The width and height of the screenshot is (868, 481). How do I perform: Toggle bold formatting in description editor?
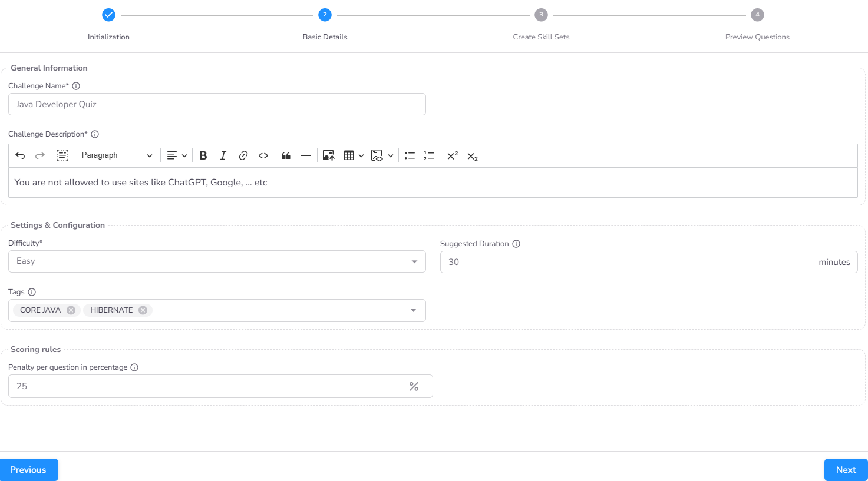203,156
